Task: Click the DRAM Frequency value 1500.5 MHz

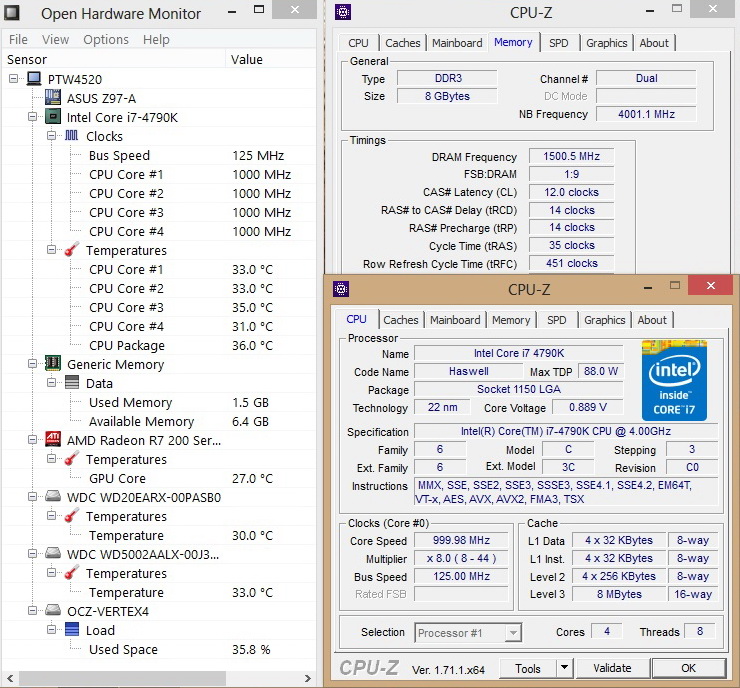Action: [571, 156]
